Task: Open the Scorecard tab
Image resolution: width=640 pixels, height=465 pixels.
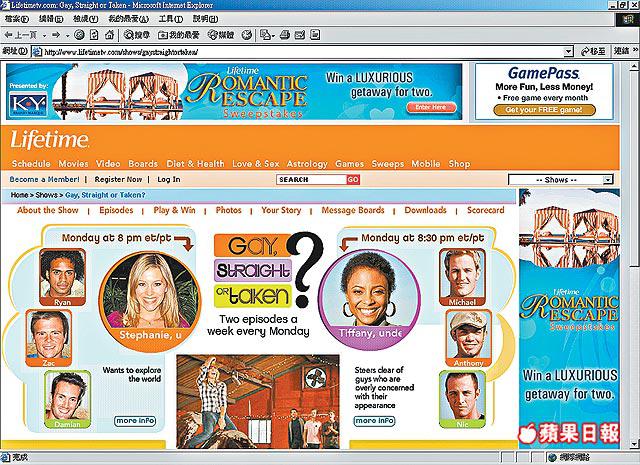Action: tap(486, 210)
